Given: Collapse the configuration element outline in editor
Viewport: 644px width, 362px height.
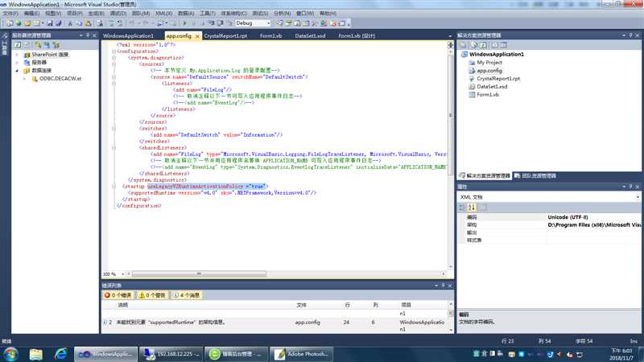Looking at the screenshot, I should coord(114,51).
